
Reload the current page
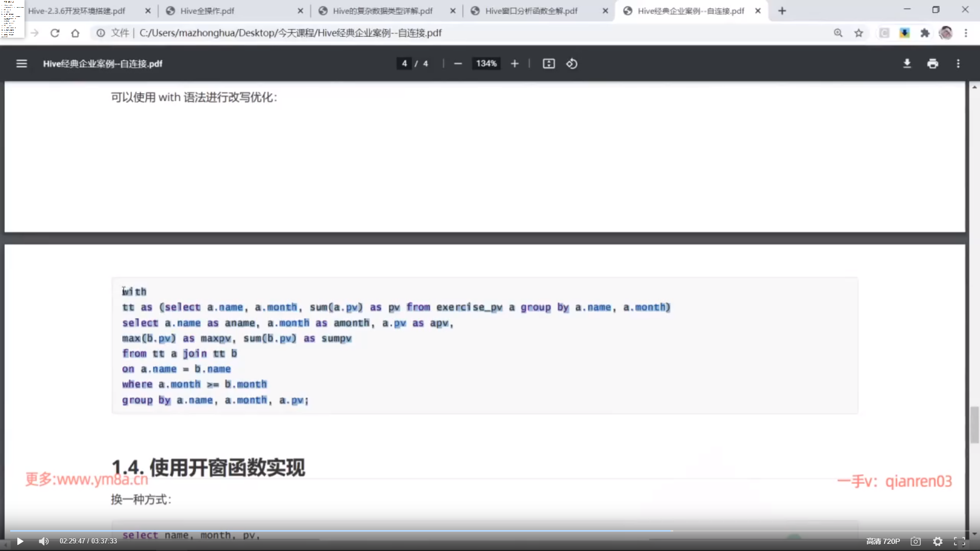(55, 33)
